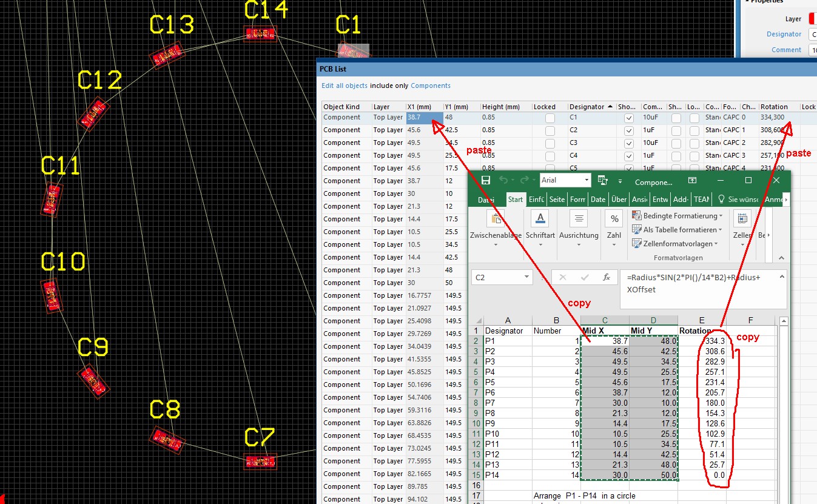This screenshot has width=817, height=504.
Task: Select the C14 capacitor footprint on the PCB
Action: pyautogui.click(x=260, y=33)
